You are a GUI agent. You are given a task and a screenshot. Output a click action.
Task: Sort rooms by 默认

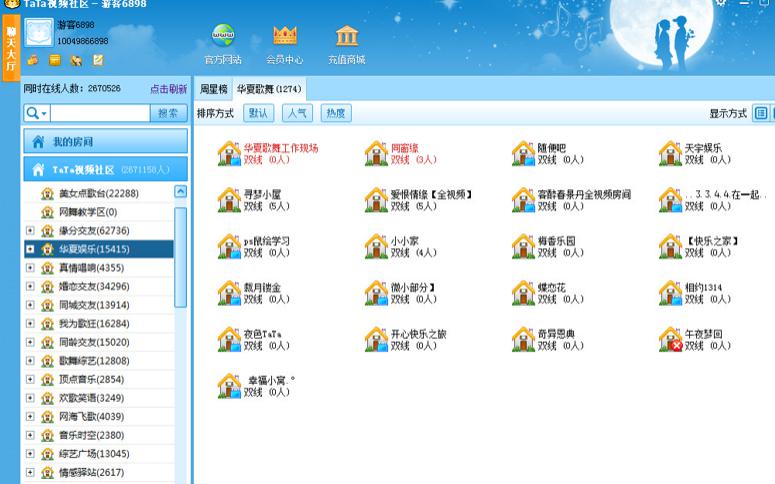(x=258, y=113)
